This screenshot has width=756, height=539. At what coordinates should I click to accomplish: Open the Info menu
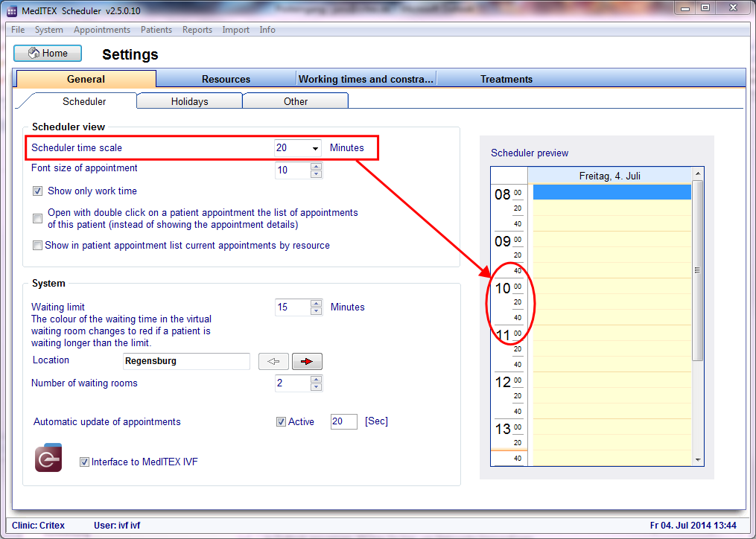267,30
